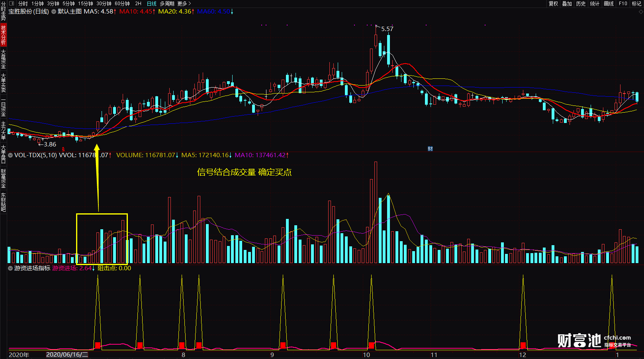Open 财富资金 sidebar tab

(3, 178)
